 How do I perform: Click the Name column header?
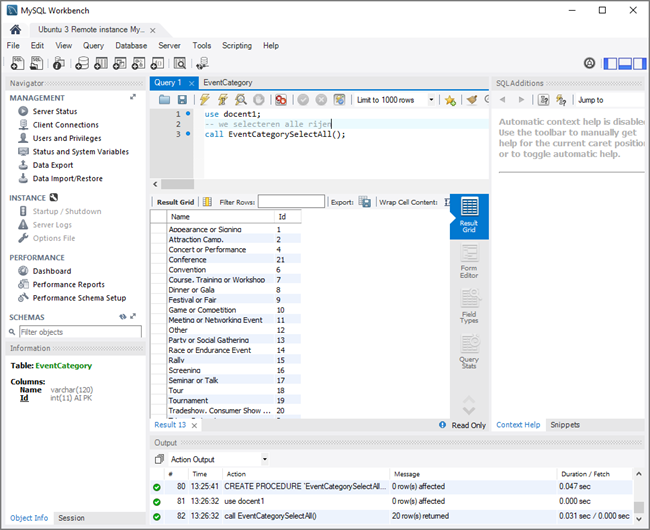tap(220, 217)
